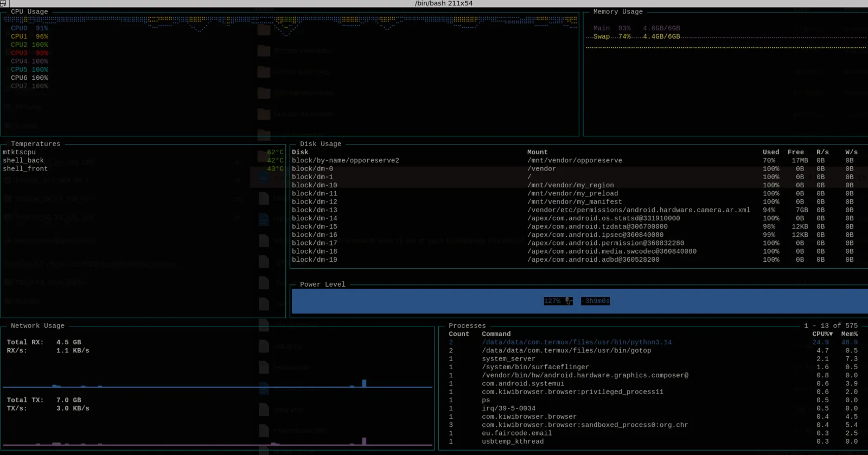The width and height of the screenshot is (868, 455).
Task: Click the Processes panel title
Action: [467, 326]
